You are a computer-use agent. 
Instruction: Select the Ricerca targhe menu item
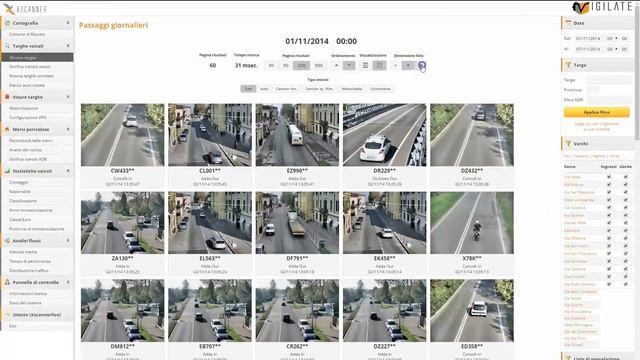(37, 58)
